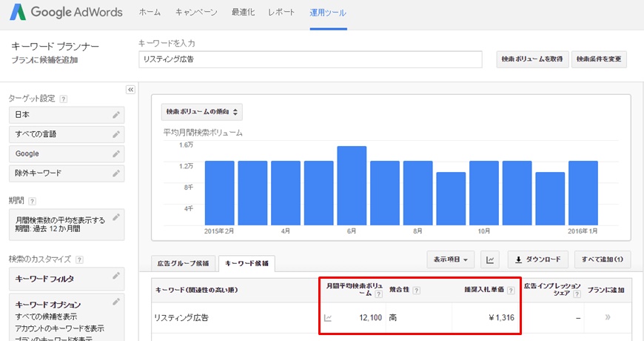Click the ダウンロード button

[x=538, y=259]
